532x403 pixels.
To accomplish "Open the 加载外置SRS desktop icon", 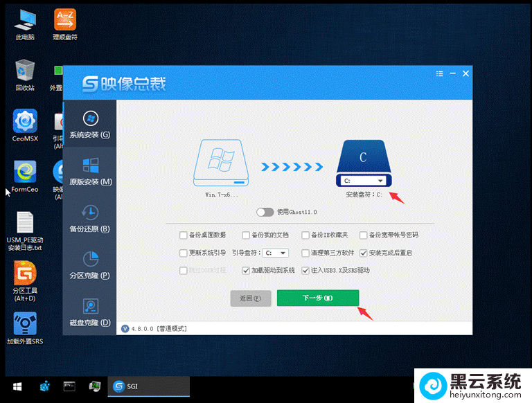I will coord(25,324).
